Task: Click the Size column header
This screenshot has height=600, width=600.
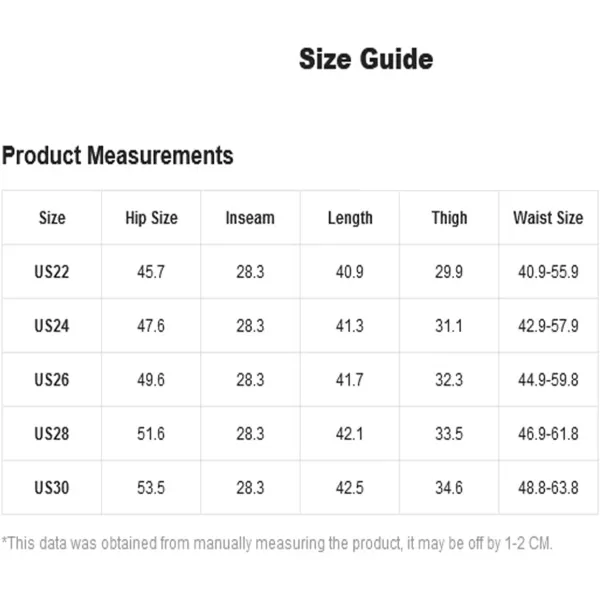Action: tap(52, 218)
